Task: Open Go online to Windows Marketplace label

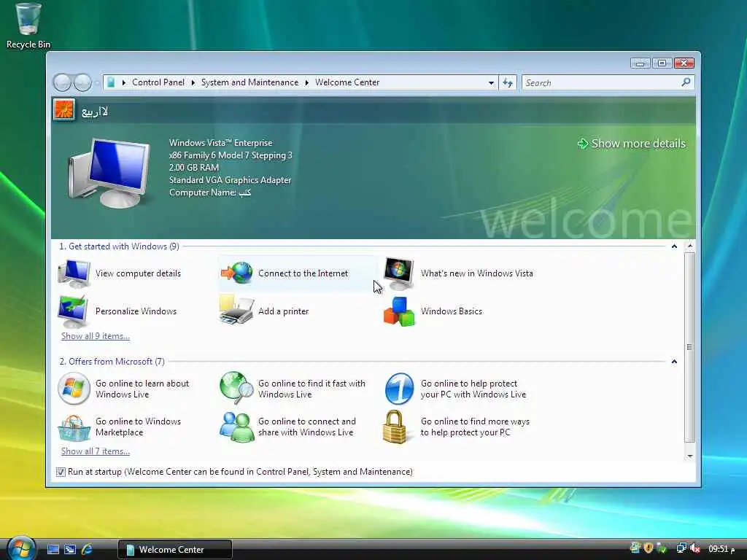Action: [138, 427]
